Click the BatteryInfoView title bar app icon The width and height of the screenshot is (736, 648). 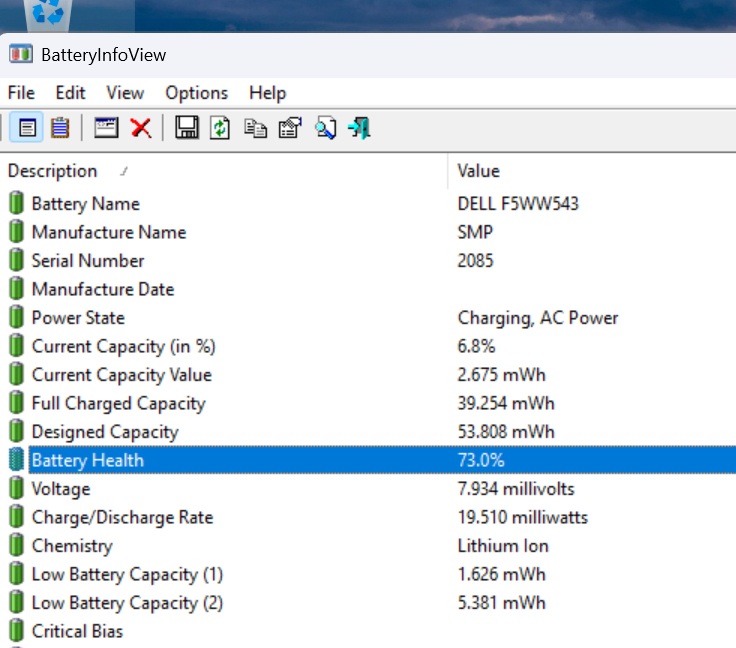(21, 54)
